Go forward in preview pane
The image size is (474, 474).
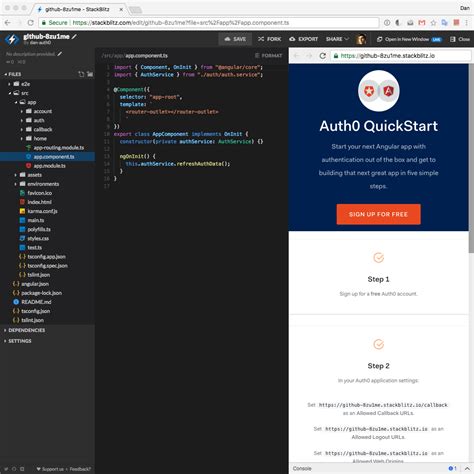click(309, 56)
